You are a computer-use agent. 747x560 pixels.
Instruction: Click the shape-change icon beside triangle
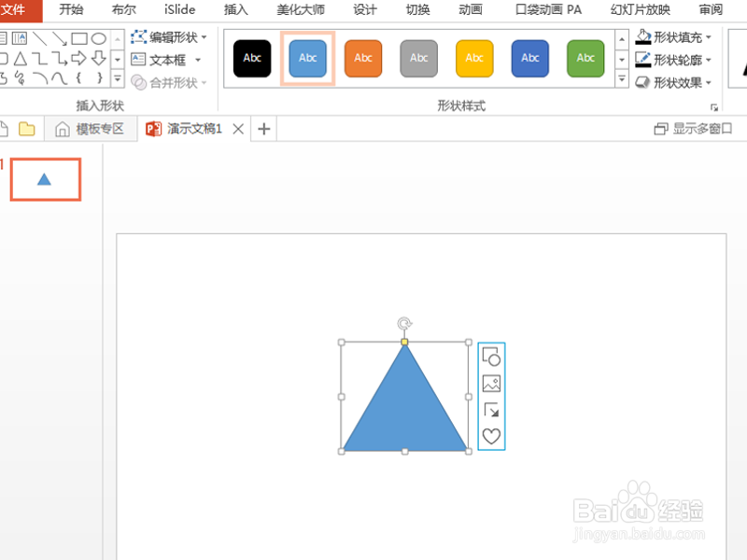tap(491, 357)
